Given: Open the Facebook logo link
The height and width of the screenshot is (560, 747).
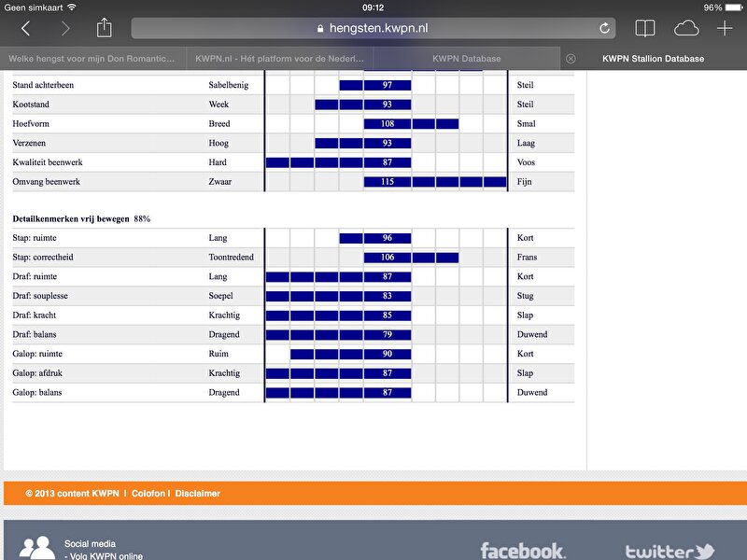Looking at the screenshot, I should (522, 551).
